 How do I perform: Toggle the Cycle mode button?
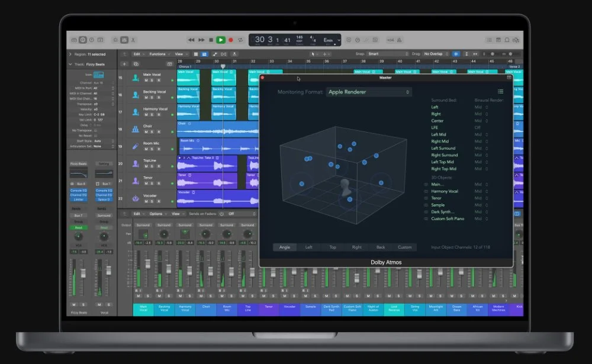click(240, 40)
